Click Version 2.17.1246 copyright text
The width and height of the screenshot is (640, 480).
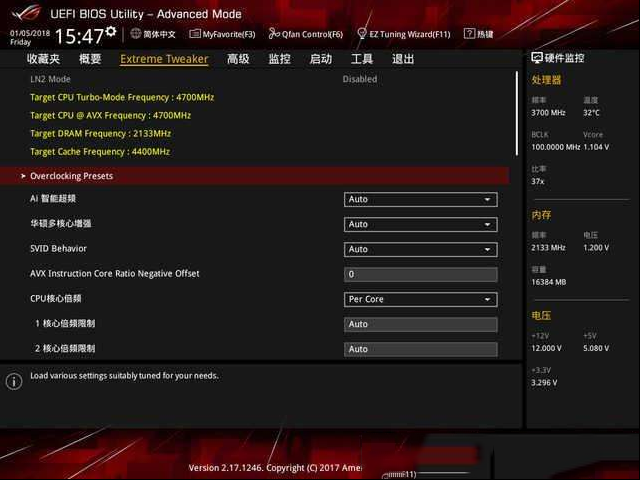click(x=275, y=468)
